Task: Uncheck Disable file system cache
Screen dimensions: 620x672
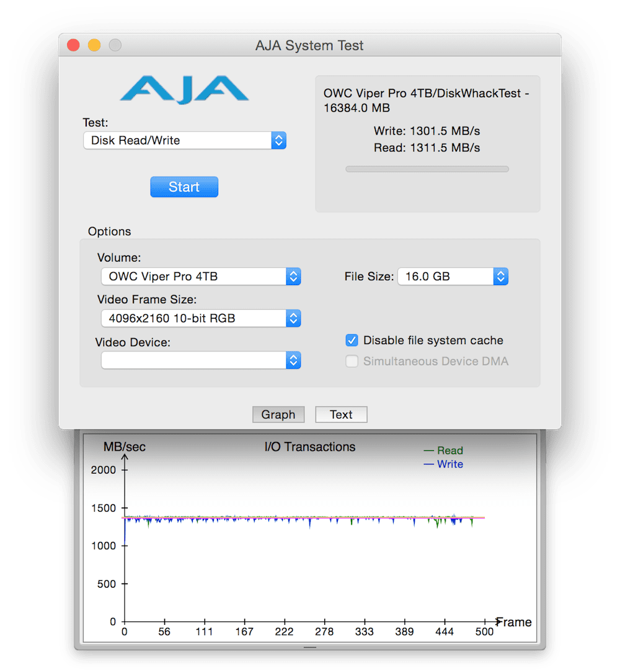Action: 352,340
